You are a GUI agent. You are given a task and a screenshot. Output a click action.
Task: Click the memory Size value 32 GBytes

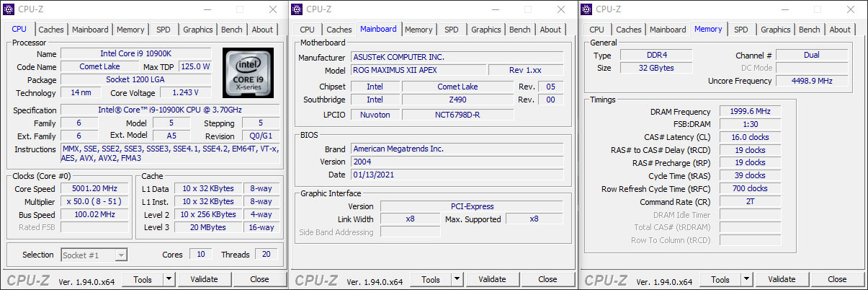click(x=656, y=68)
